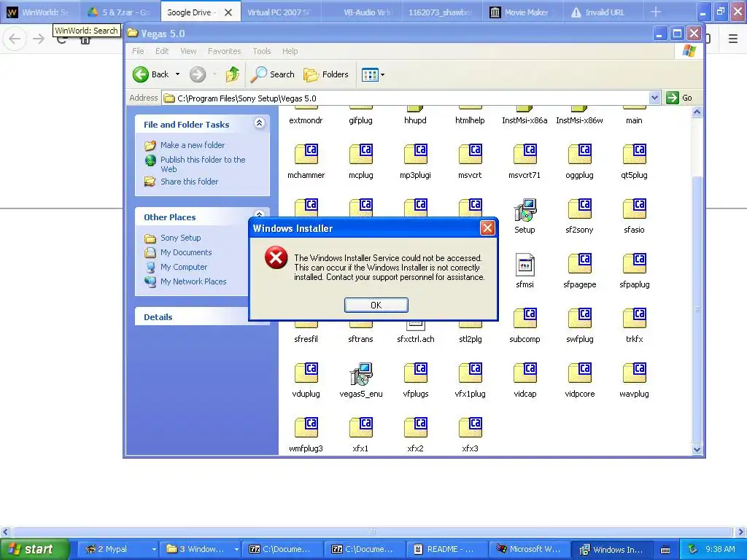Select the vfplugs cabinet file icon
Screen dimensions: 747x560
pyautogui.click(x=415, y=373)
